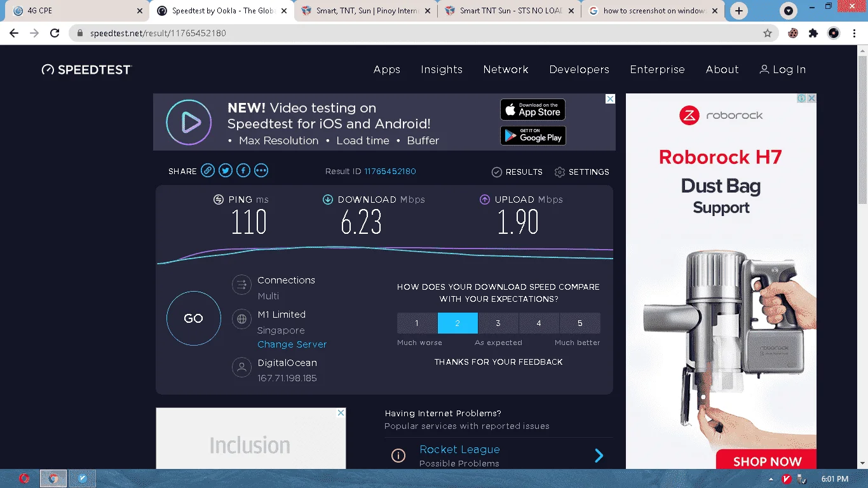Click the Connections Multi icon
868x488 pixels.
[241, 285]
